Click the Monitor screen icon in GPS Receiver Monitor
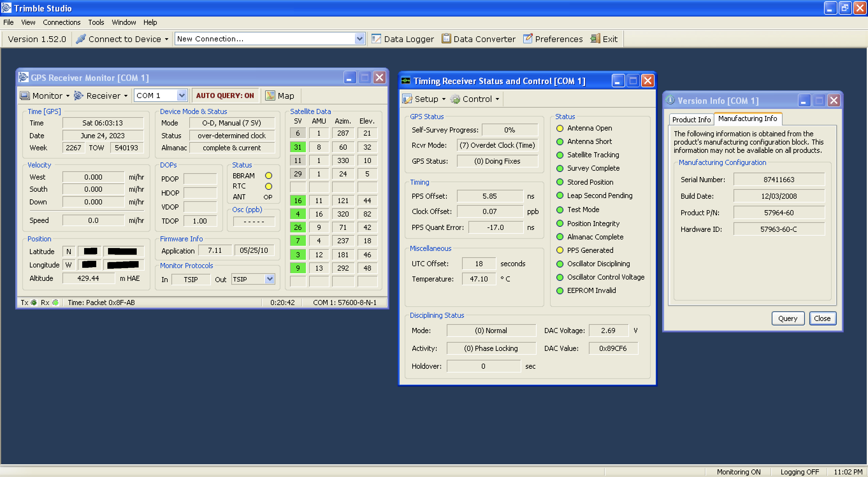 pos(25,96)
